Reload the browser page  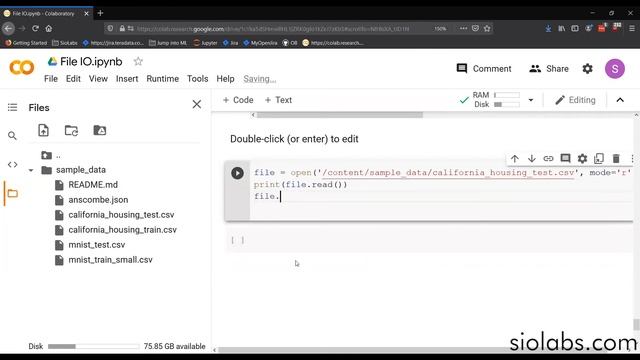point(36,29)
